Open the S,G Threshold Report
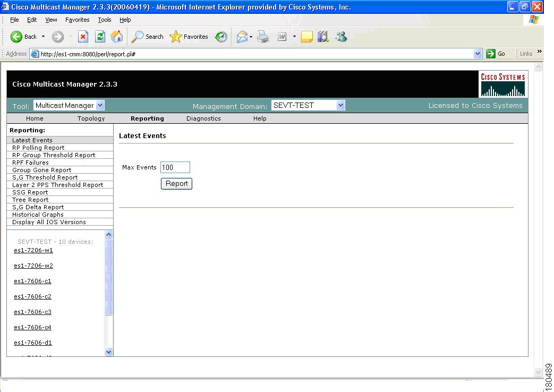 pos(60,177)
